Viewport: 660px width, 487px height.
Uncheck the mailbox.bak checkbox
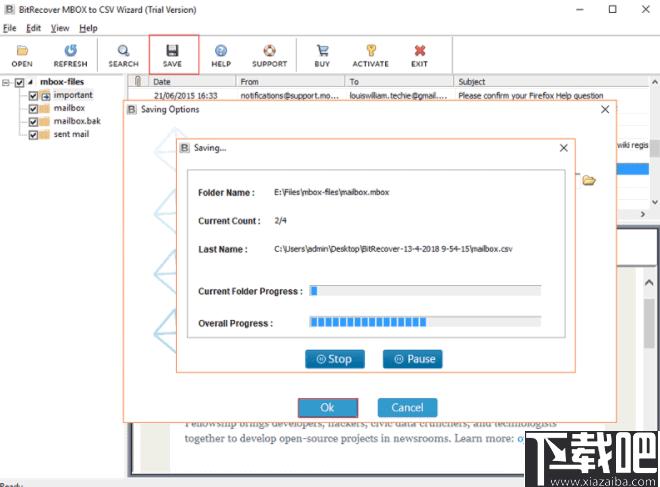coord(33,122)
